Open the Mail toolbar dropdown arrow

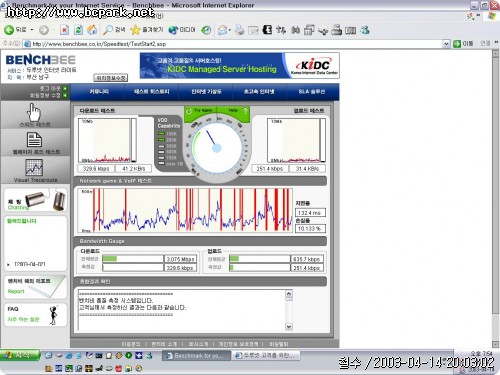[230, 30]
